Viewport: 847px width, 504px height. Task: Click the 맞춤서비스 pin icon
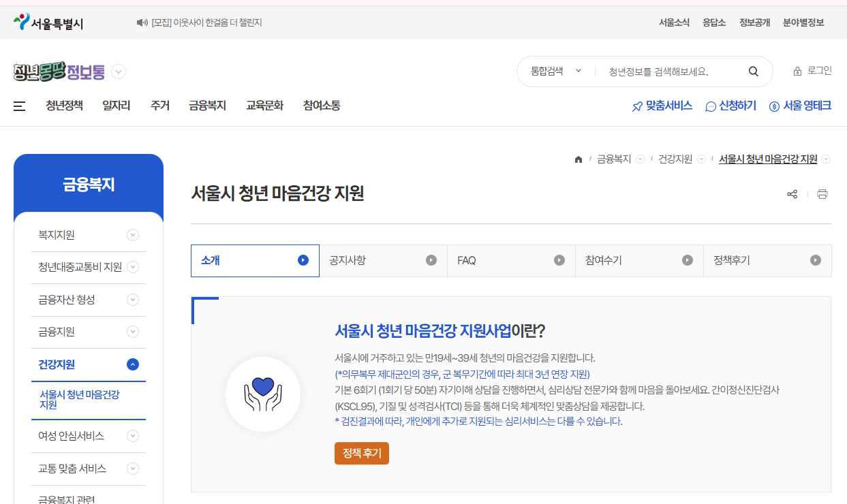point(637,106)
